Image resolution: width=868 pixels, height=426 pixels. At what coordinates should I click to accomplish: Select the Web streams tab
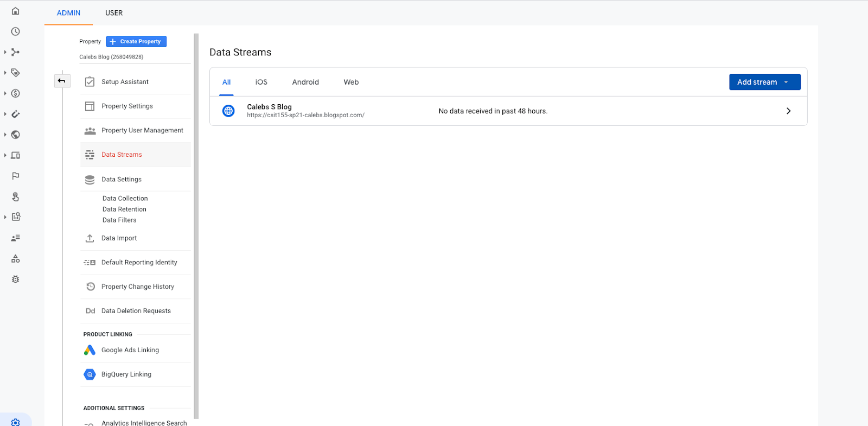click(351, 82)
